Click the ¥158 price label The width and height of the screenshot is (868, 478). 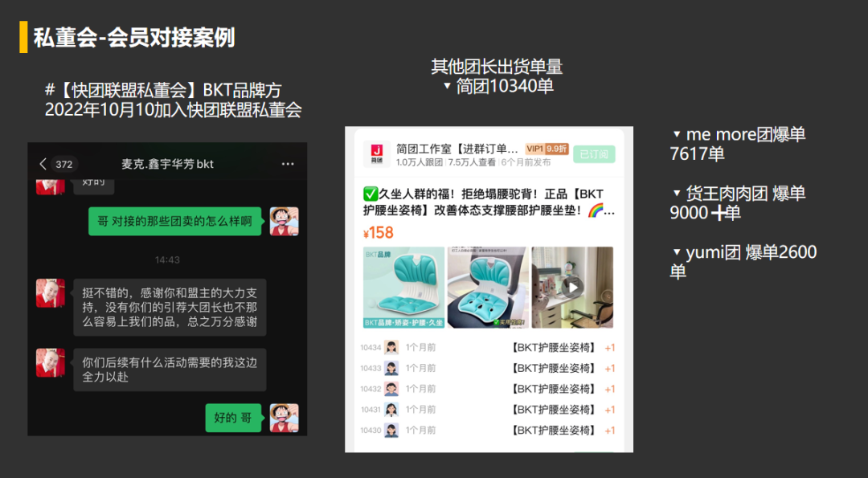[378, 234]
